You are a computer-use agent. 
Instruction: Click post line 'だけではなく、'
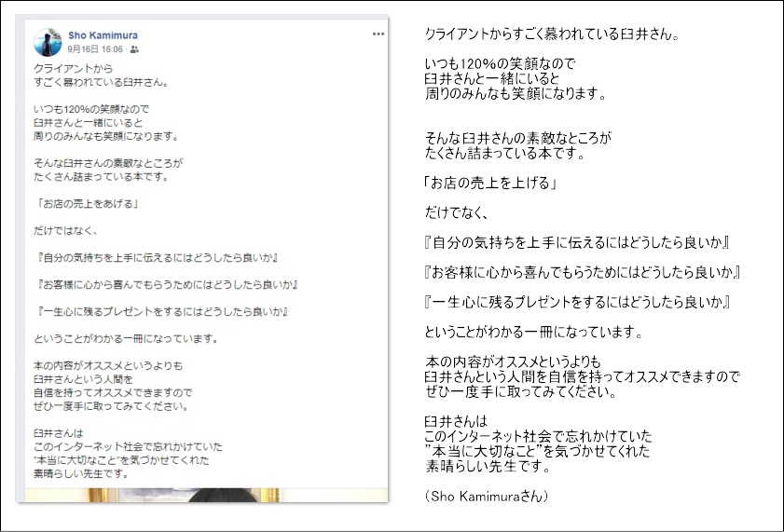point(65,230)
